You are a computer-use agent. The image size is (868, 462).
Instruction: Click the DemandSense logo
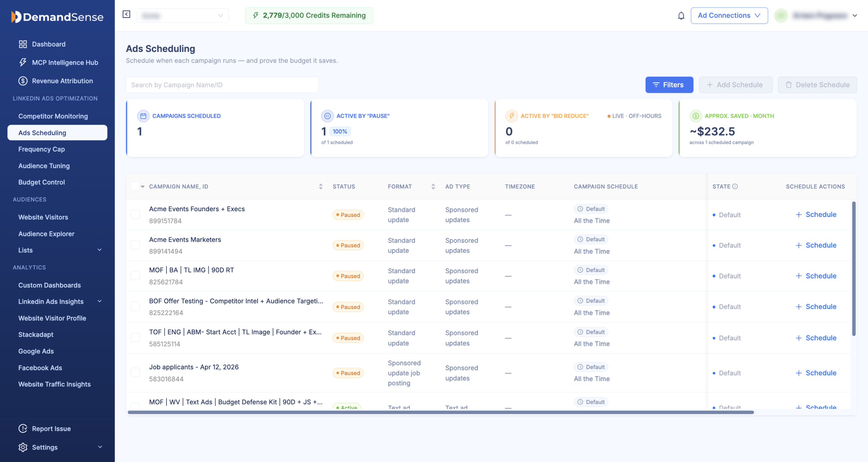tap(57, 17)
